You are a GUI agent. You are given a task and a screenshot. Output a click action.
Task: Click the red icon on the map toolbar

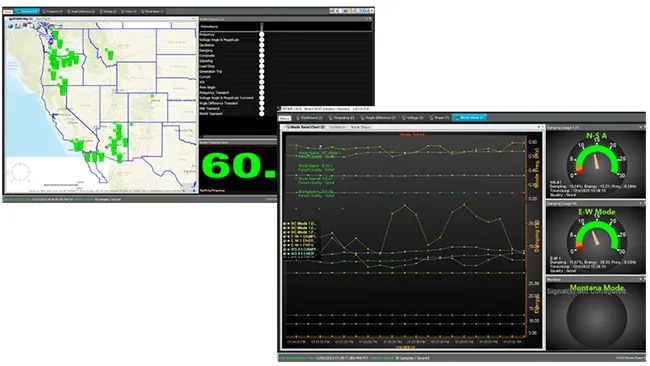(x=24, y=25)
